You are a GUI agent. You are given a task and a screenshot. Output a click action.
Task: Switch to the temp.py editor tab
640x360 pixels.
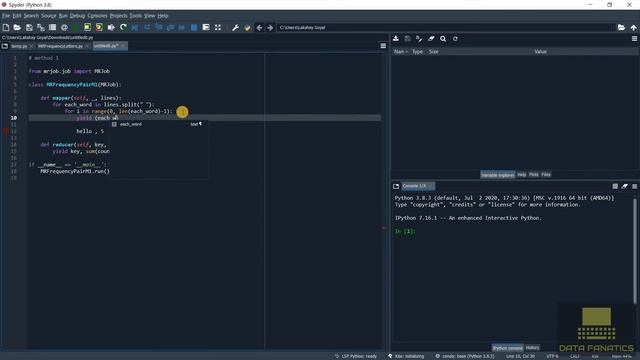point(19,46)
